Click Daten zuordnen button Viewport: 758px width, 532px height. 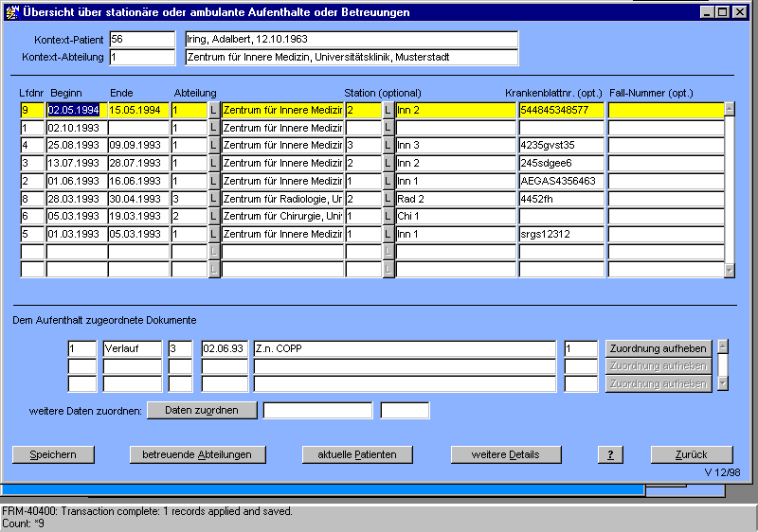point(202,410)
